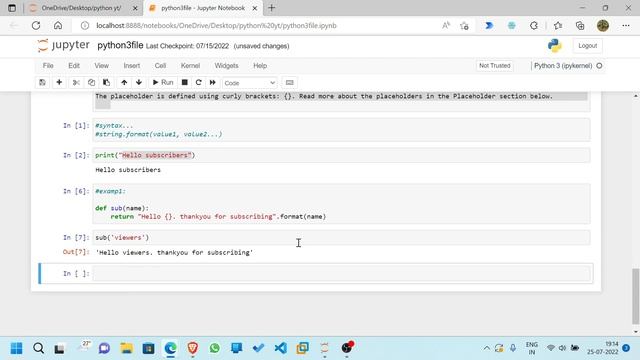Open the Kernel menu

click(190, 66)
